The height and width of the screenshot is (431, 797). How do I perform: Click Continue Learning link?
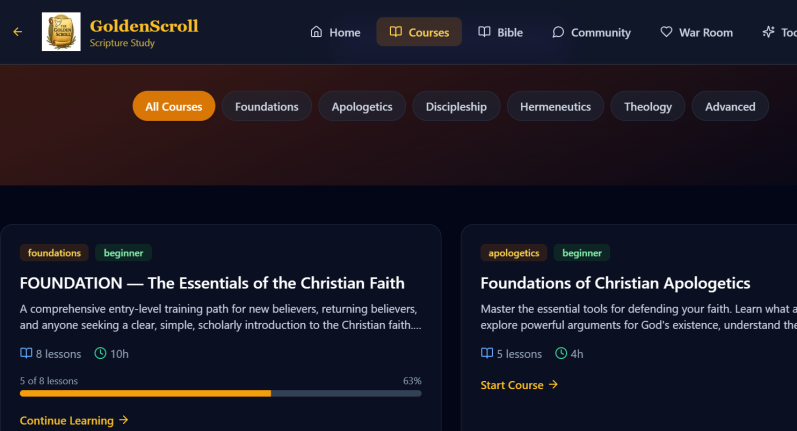click(x=74, y=420)
